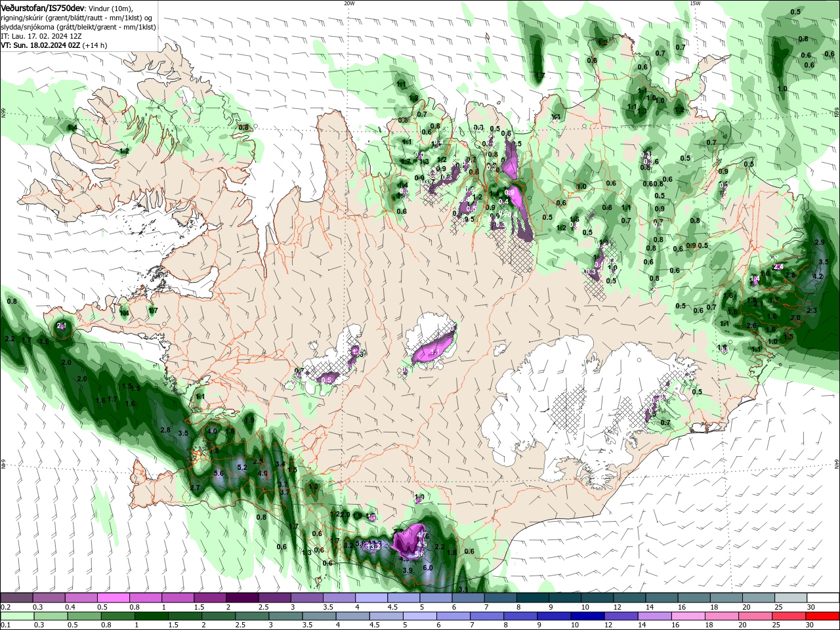Select the rain legend swatch labeled 9

point(555,616)
